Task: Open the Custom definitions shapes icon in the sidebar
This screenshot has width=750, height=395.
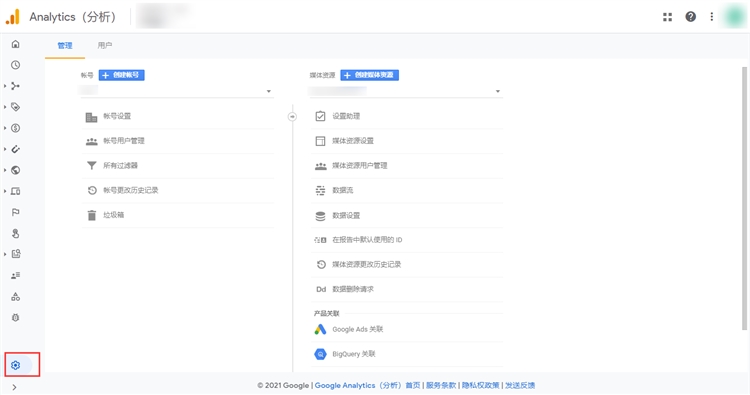Action: pos(16,296)
